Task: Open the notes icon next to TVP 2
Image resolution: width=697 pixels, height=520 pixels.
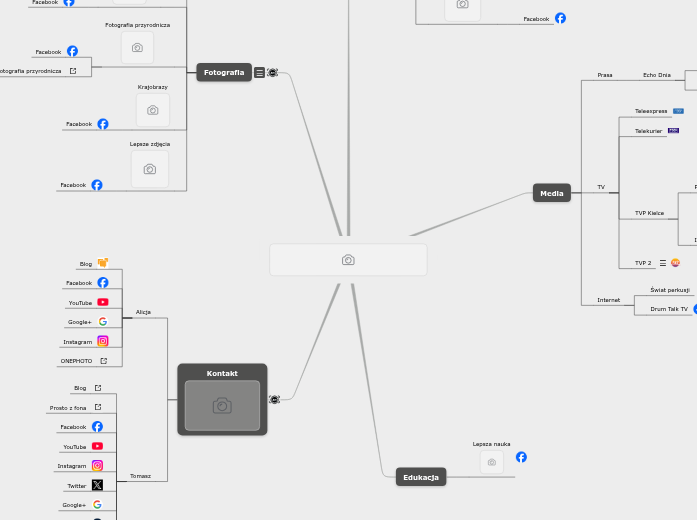Action: click(662, 263)
